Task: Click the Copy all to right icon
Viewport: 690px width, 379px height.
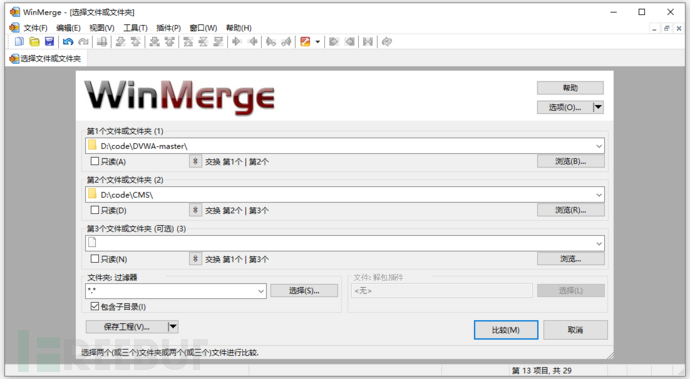Action: [x=334, y=42]
